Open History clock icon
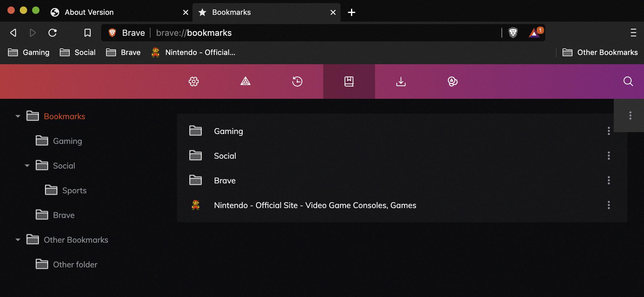 297,82
